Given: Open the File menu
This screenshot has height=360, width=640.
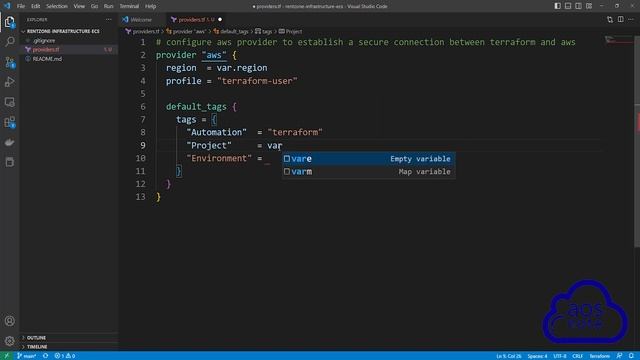Looking at the screenshot, I should pos(21,6).
